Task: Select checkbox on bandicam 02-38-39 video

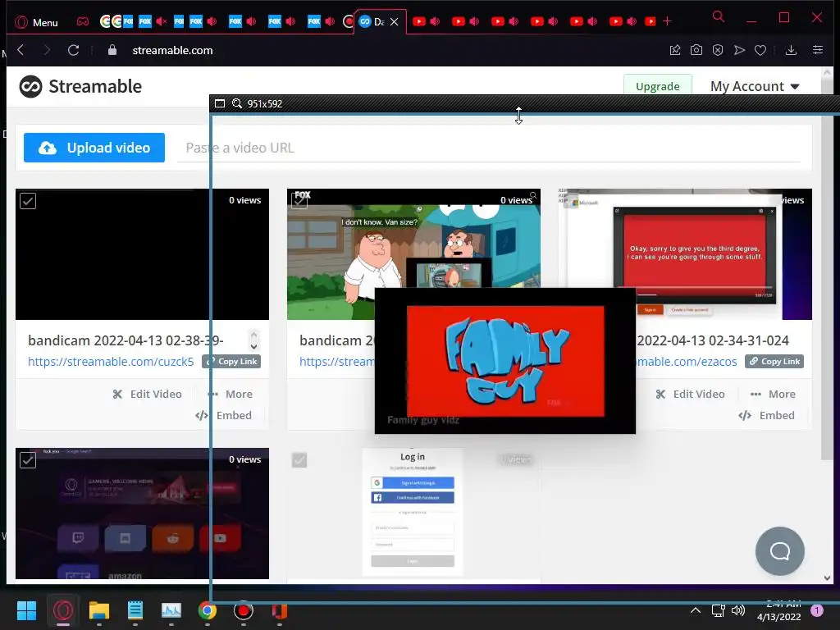Action: click(x=28, y=201)
